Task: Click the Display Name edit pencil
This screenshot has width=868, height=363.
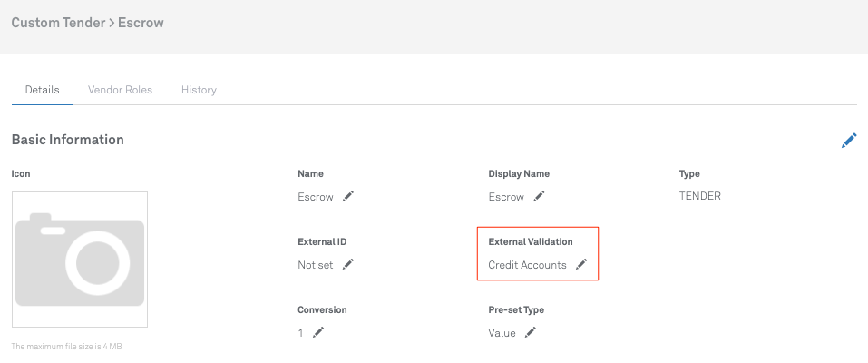Action: point(539,196)
